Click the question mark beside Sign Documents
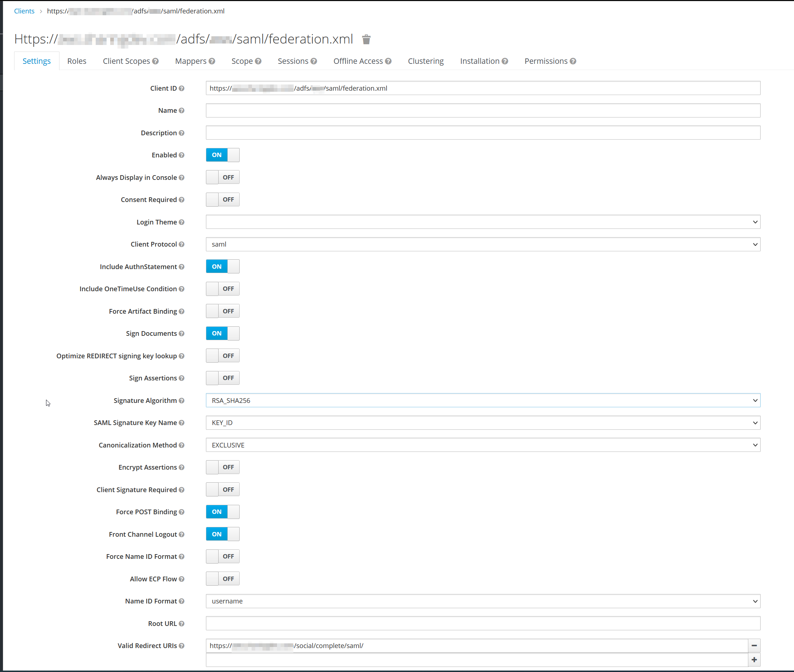Screen dimensions: 794x672 (x=182, y=333)
